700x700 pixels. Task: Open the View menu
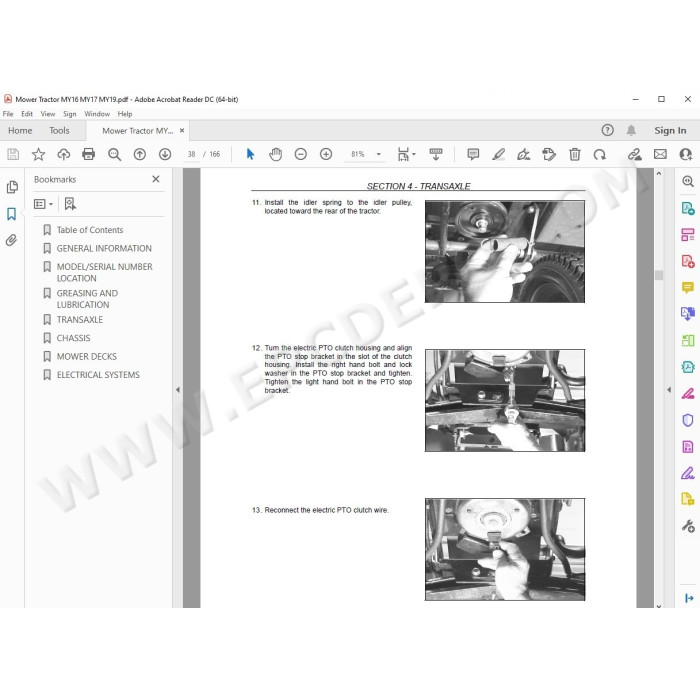(48, 114)
